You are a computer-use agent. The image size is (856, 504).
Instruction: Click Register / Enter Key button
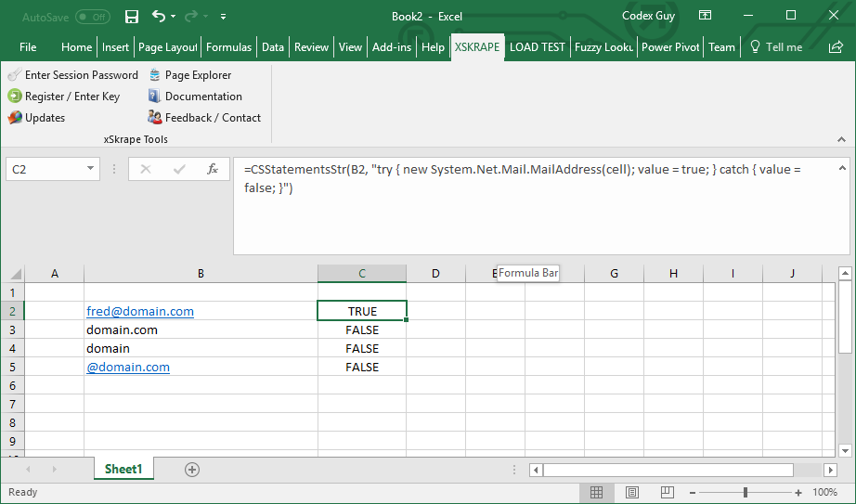coord(64,97)
